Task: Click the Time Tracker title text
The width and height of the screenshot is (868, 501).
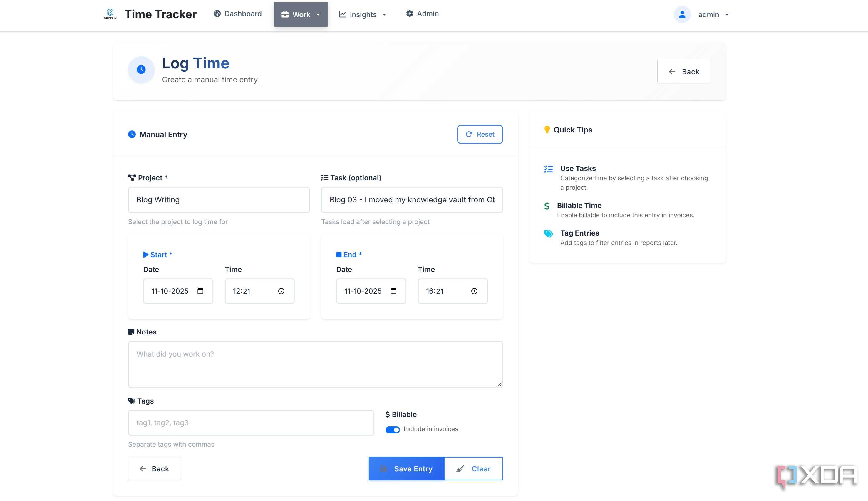Action: click(160, 14)
